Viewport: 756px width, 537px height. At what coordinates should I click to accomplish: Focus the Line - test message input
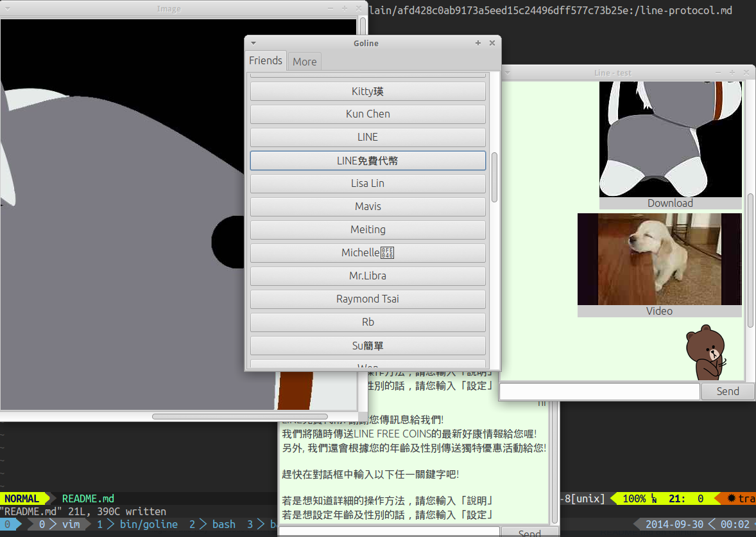click(599, 391)
